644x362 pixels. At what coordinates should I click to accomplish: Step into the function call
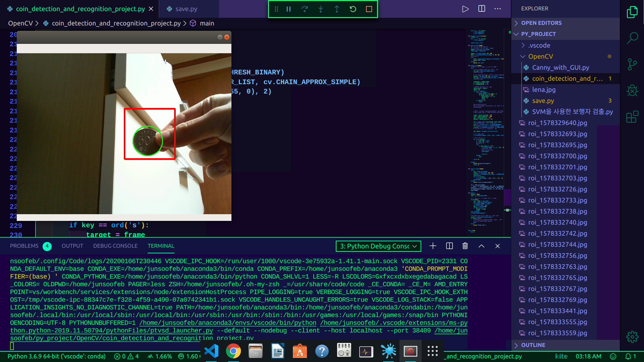[321, 9]
